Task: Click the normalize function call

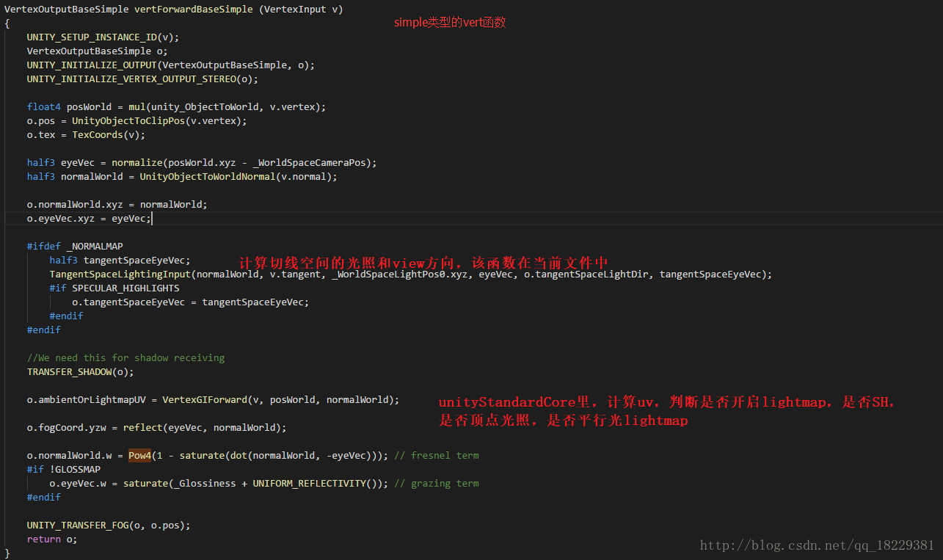Action: [137, 163]
